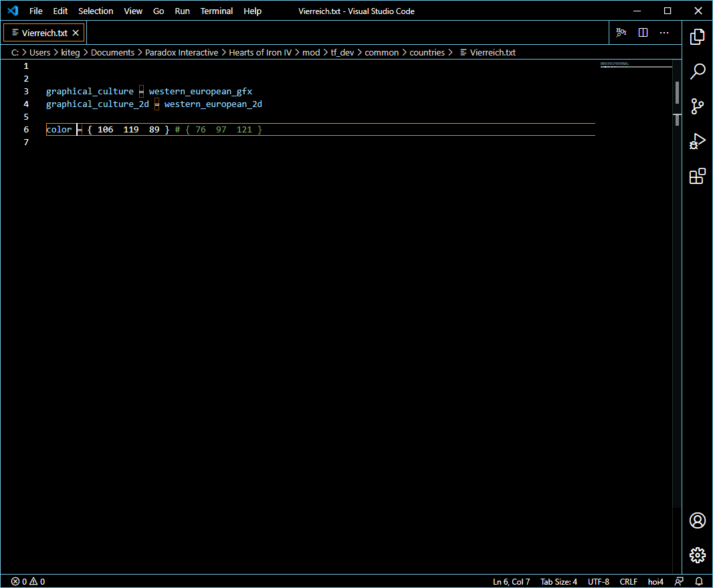
Task: Click line number 3 in gutter
Action: coord(26,92)
